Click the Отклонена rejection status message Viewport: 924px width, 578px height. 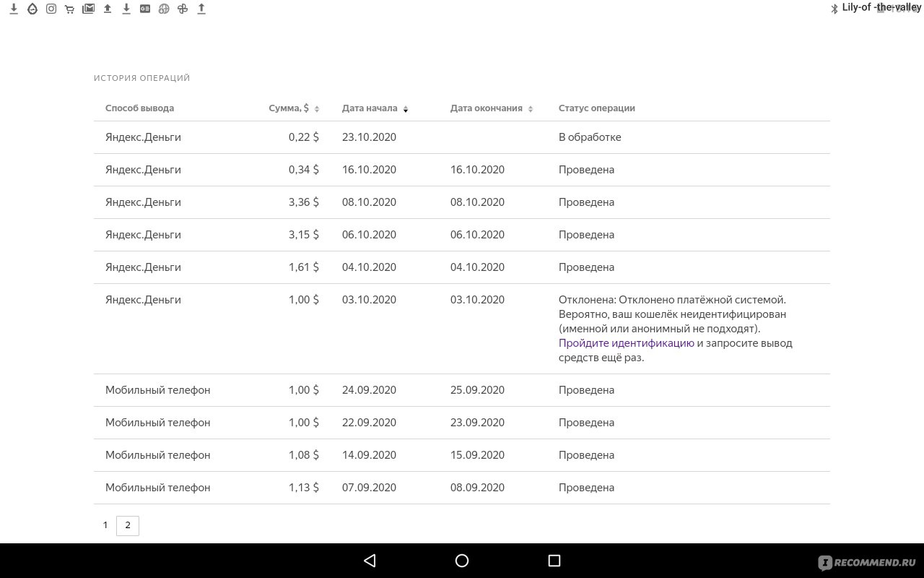coord(676,329)
